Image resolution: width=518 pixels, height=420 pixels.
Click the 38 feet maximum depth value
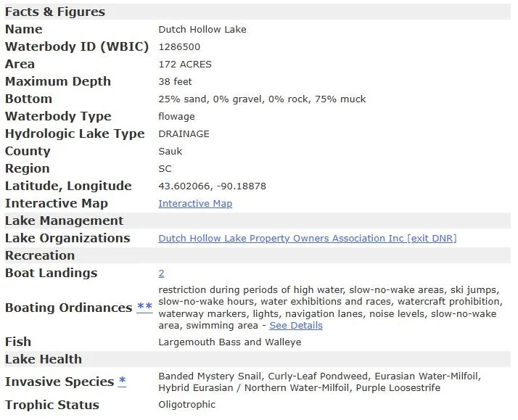coord(176,82)
